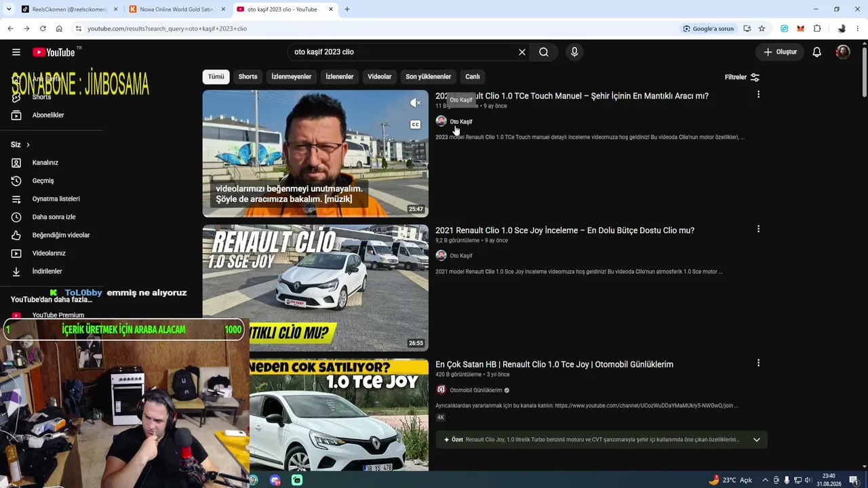Open the notifications bell
868x488 pixels.
(817, 52)
